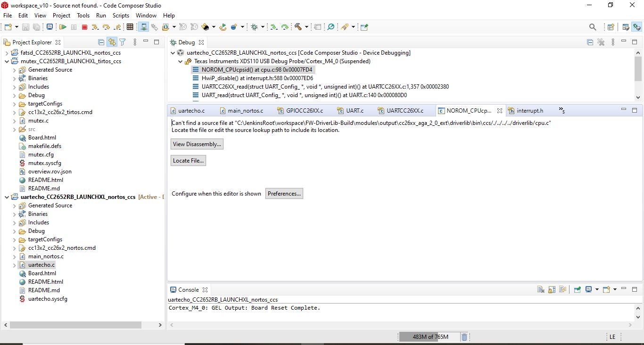Image resolution: width=644 pixels, height=345 pixels.
Task: Close the Console view tab
Action: (x=205, y=290)
